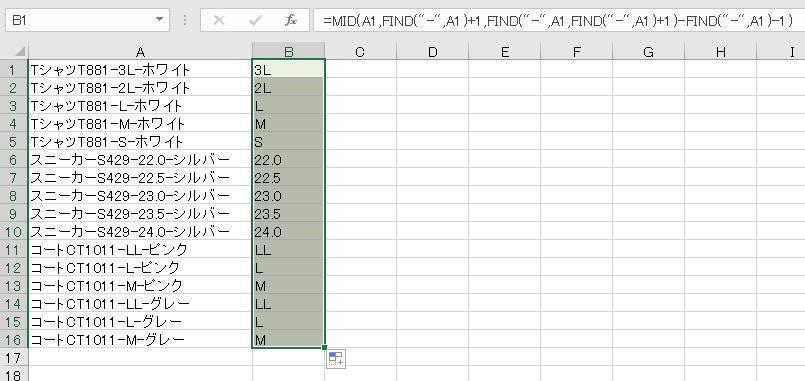Select column C header

point(360,51)
